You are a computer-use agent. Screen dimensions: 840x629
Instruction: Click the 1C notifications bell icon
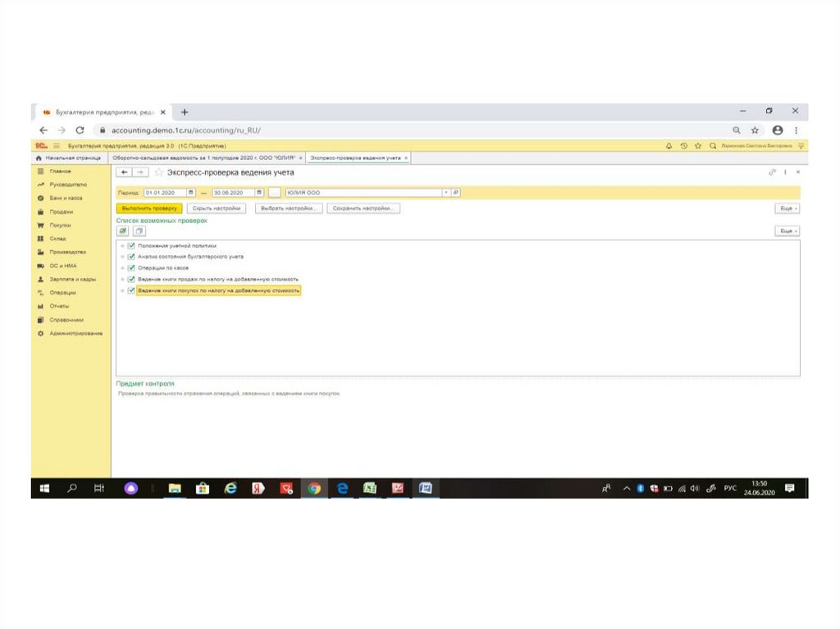(x=669, y=145)
